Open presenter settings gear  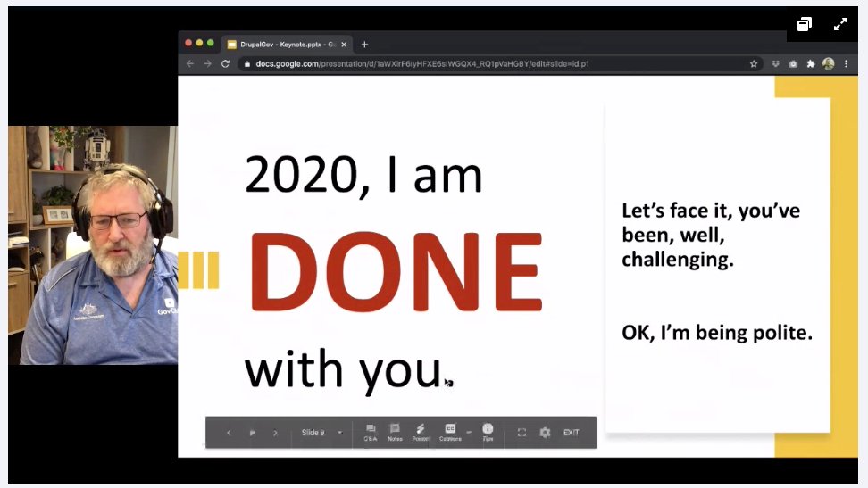546,433
